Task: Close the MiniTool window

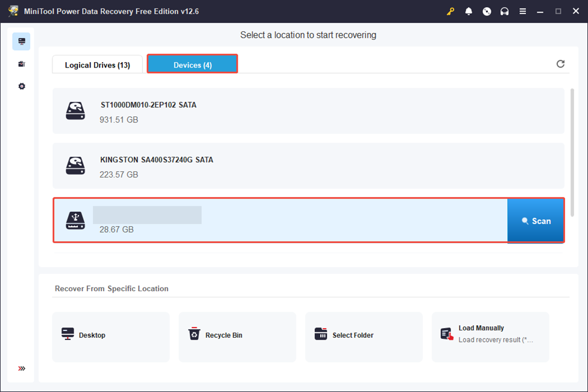Action: click(x=576, y=11)
